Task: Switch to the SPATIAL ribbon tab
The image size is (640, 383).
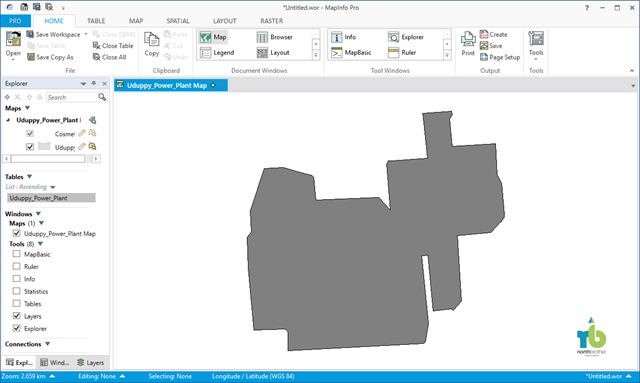Action: coord(178,21)
